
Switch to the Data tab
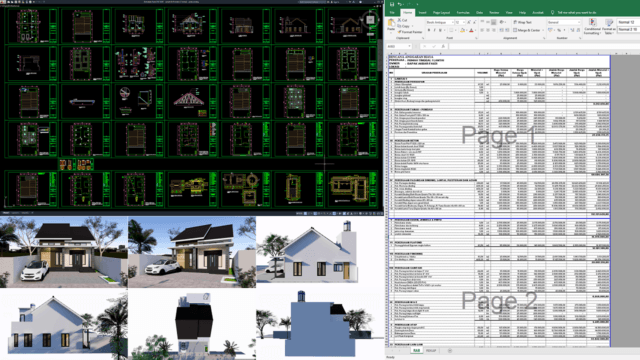(479, 13)
